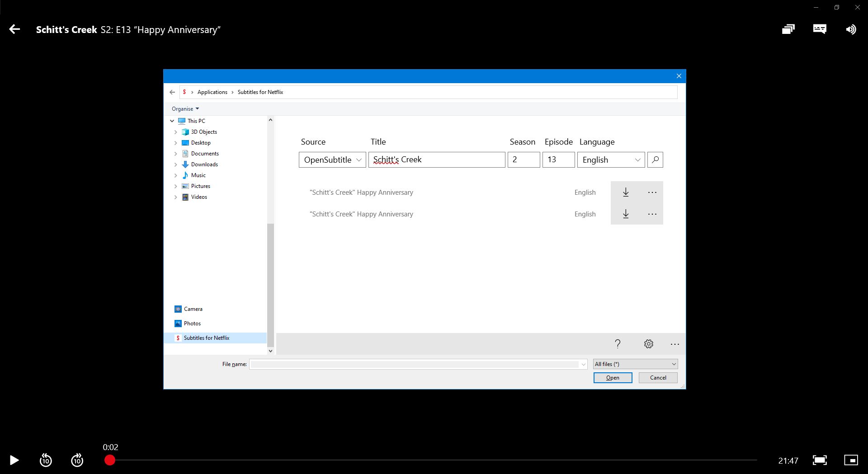Click the Season number field
The image size is (868, 474).
[524, 160]
